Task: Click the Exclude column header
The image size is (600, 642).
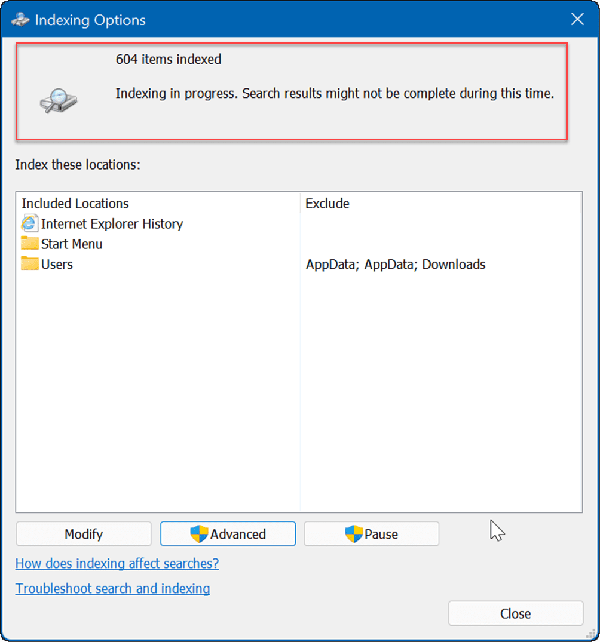Action: pos(327,203)
